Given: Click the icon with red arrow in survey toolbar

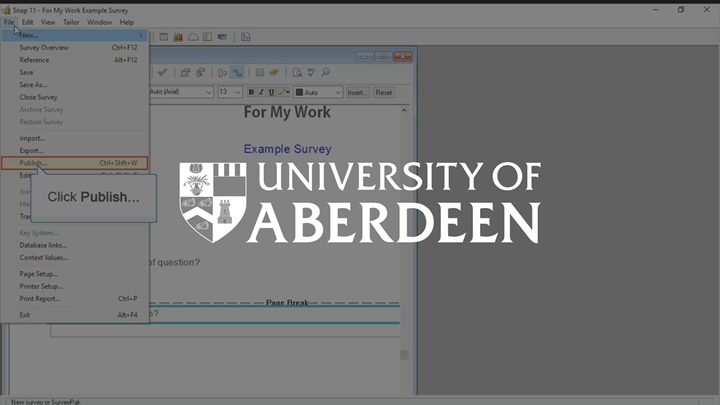Looking at the screenshot, I should tap(200, 72).
